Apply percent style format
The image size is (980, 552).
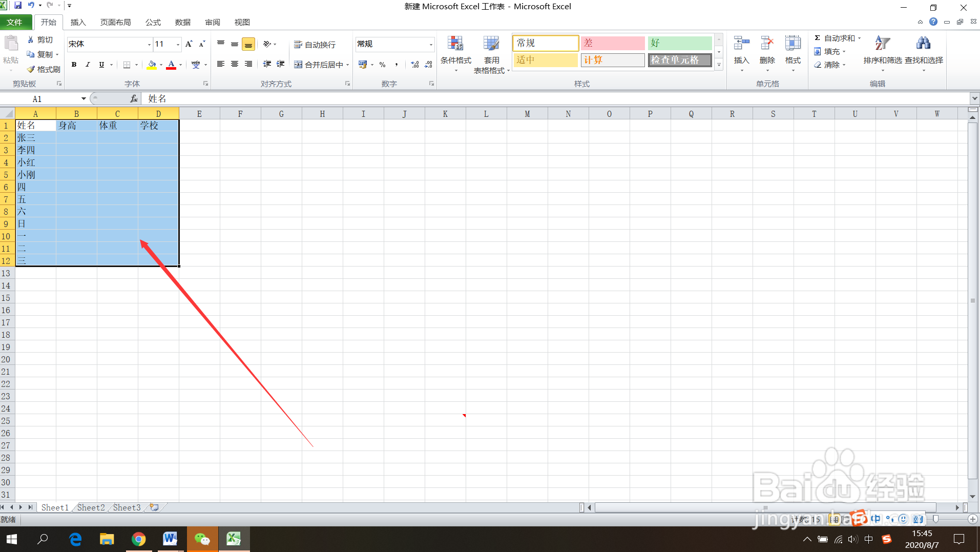382,65
